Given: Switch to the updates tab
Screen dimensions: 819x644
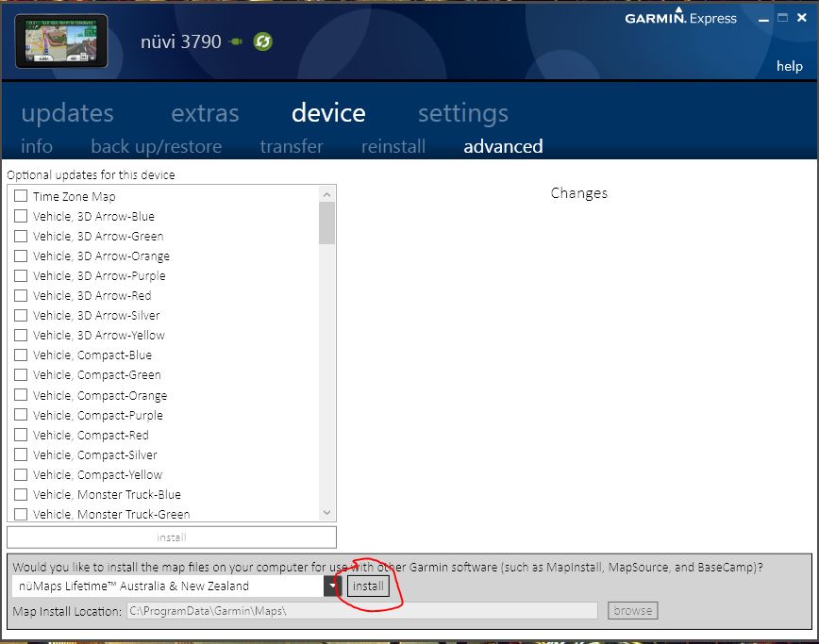Looking at the screenshot, I should tap(67, 113).
